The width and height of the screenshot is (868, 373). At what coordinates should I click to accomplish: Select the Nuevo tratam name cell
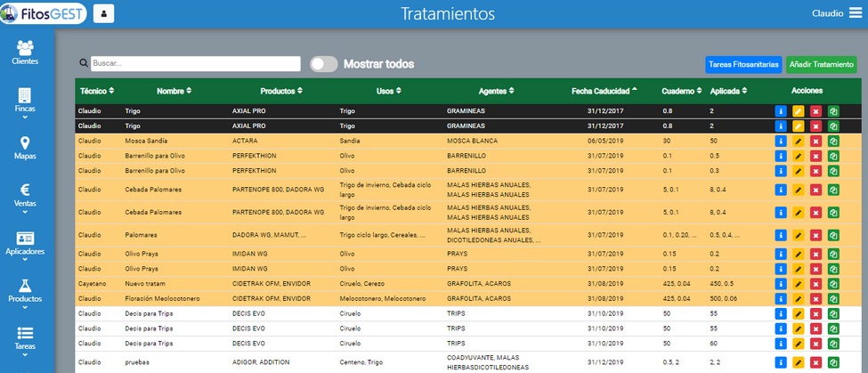coord(144,283)
